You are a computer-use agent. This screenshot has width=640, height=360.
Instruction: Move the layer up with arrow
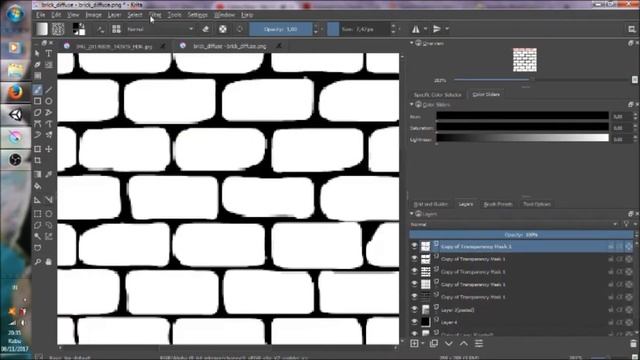(x=464, y=344)
